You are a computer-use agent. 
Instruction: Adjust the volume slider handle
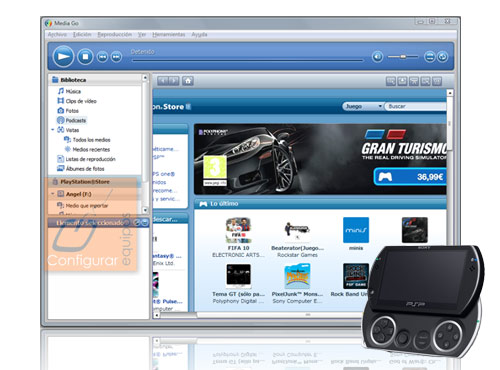[x=403, y=57]
